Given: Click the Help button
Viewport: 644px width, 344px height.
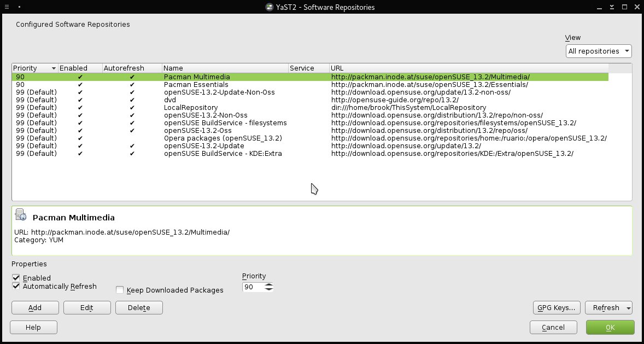Looking at the screenshot, I should pos(33,328).
